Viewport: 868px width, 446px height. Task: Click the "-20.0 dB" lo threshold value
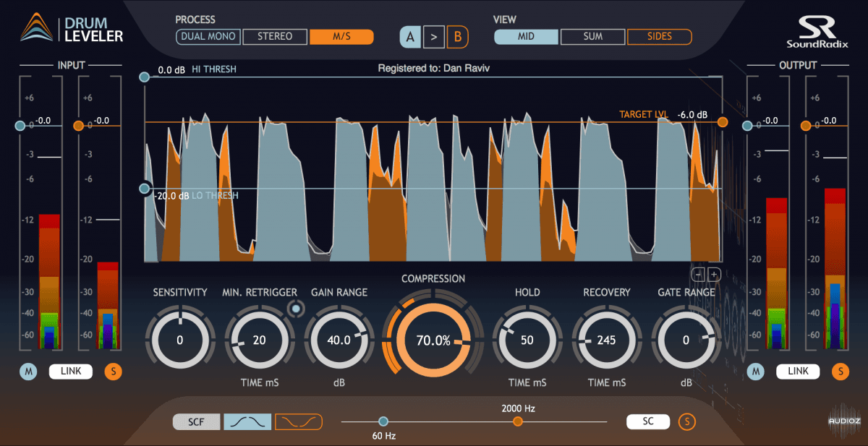tap(171, 195)
